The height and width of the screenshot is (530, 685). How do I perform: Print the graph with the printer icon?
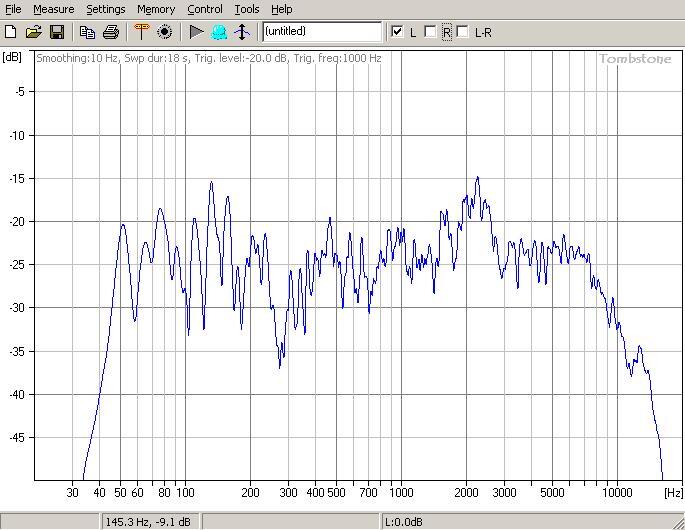tap(111, 32)
